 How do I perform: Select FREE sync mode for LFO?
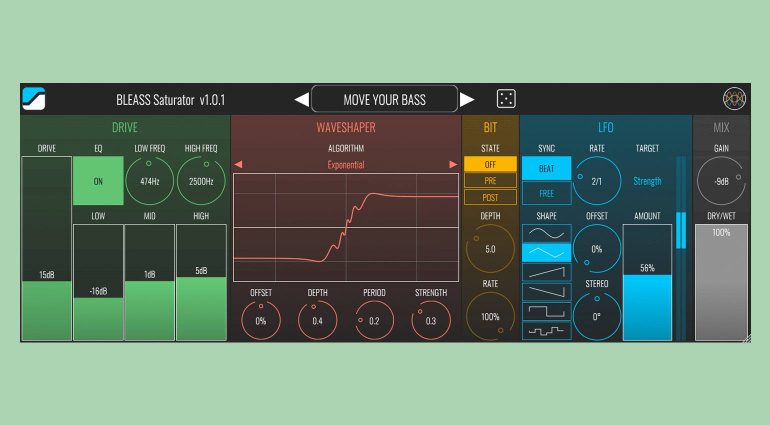(x=547, y=193)
